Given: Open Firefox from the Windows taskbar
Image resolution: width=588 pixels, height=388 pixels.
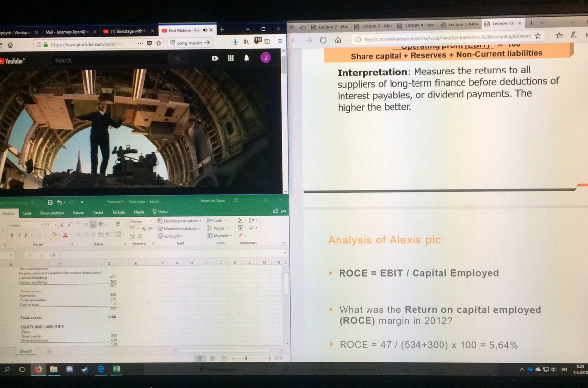Looking at the screenshot, I should coord(38,369).
